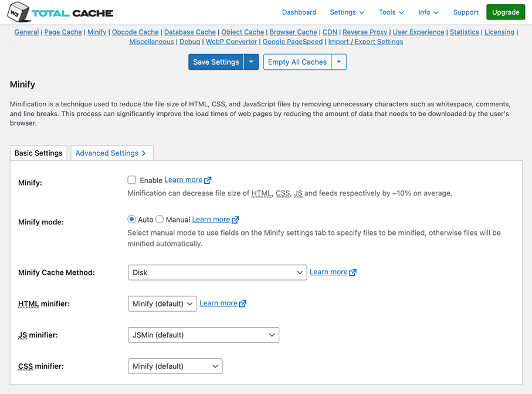Click the Empty All Caches button

[x=297, y=62]
